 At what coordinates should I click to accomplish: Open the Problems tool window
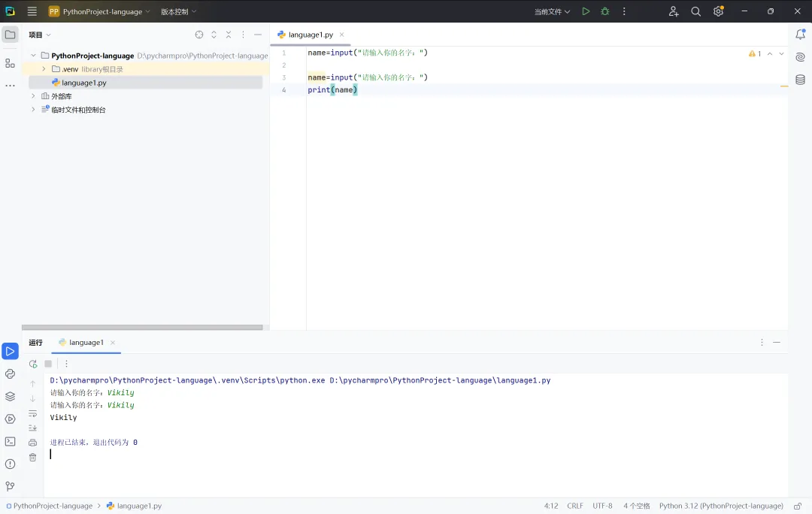tap(10, 464)
